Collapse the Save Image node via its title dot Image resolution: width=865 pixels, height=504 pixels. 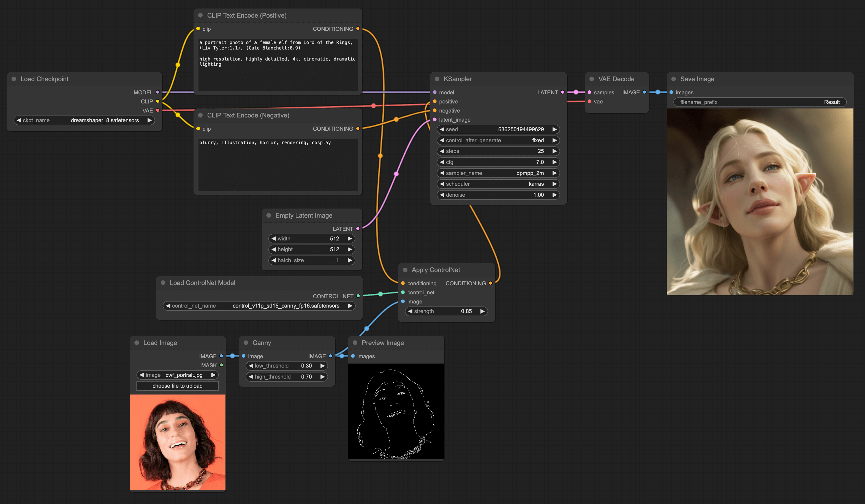(673, 79)
